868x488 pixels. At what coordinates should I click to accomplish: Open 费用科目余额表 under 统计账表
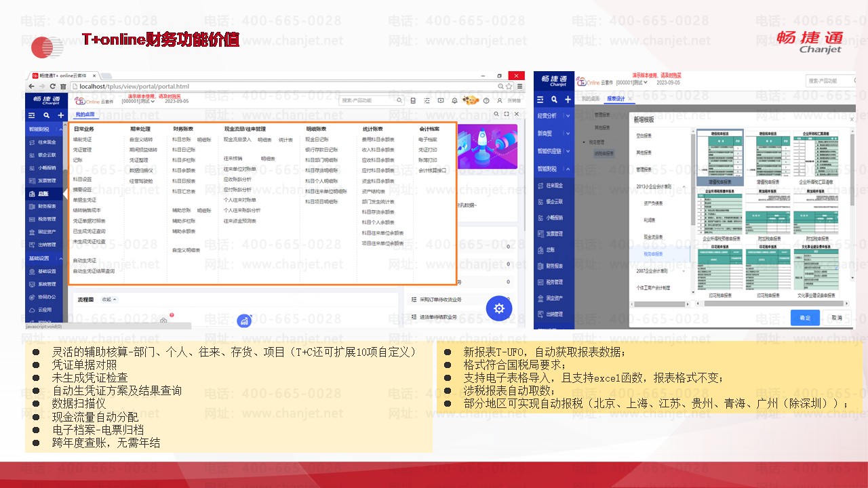[x=378, y=140]
